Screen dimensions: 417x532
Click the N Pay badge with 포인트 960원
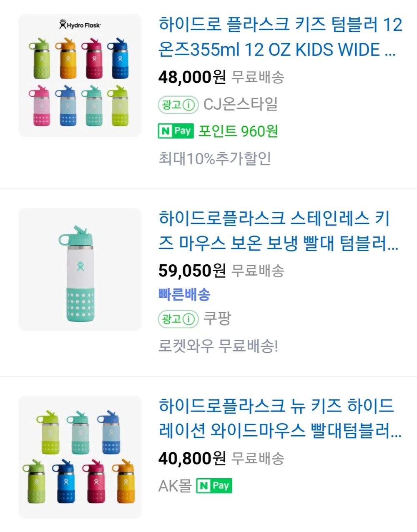[176, 131]
